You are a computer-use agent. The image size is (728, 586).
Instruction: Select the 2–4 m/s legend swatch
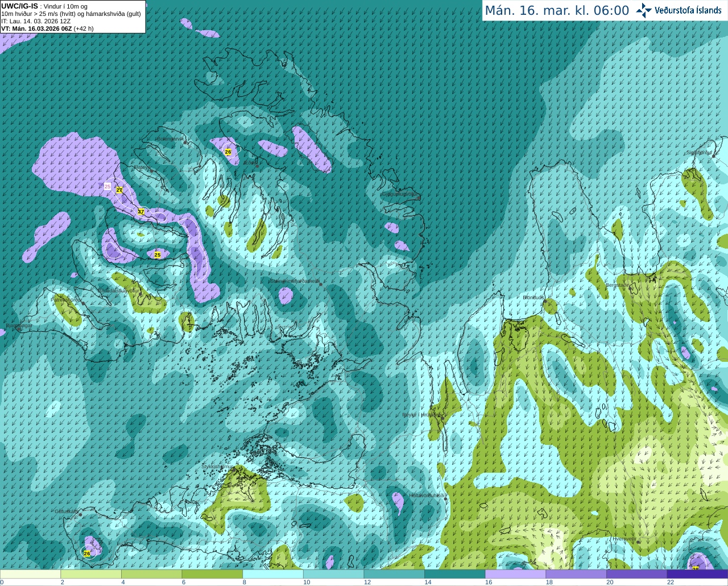click(91, 573)
